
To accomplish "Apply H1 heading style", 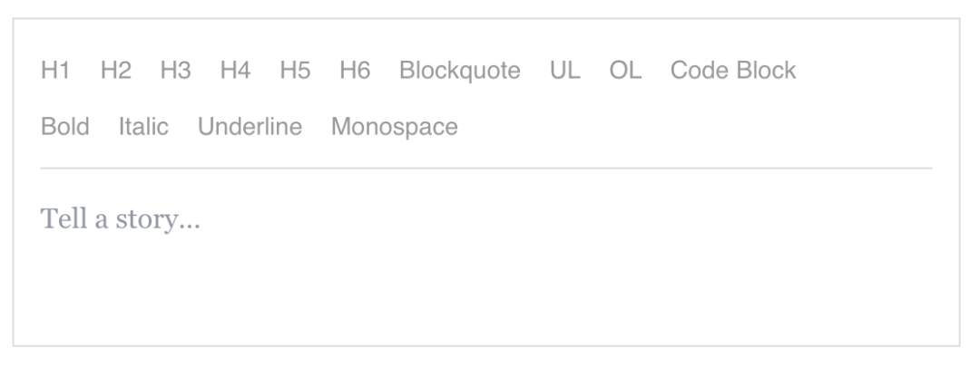I will click(x=55, y=71).
